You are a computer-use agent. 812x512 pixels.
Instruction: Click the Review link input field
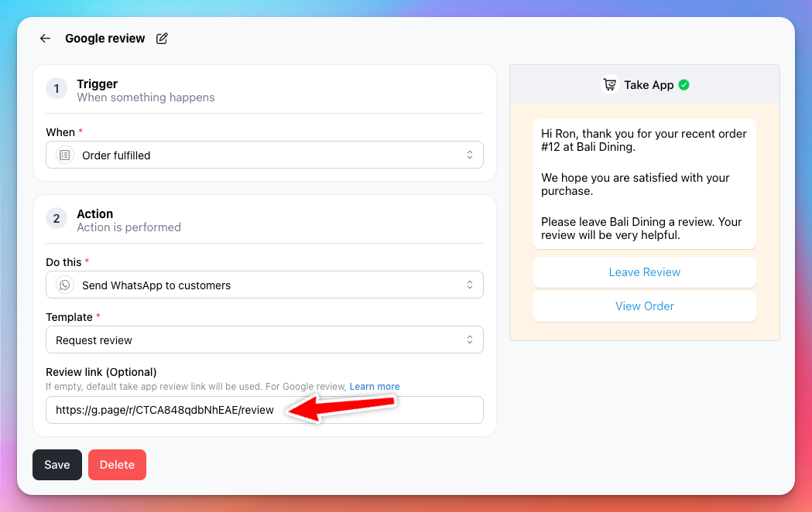tap(265, 410)
